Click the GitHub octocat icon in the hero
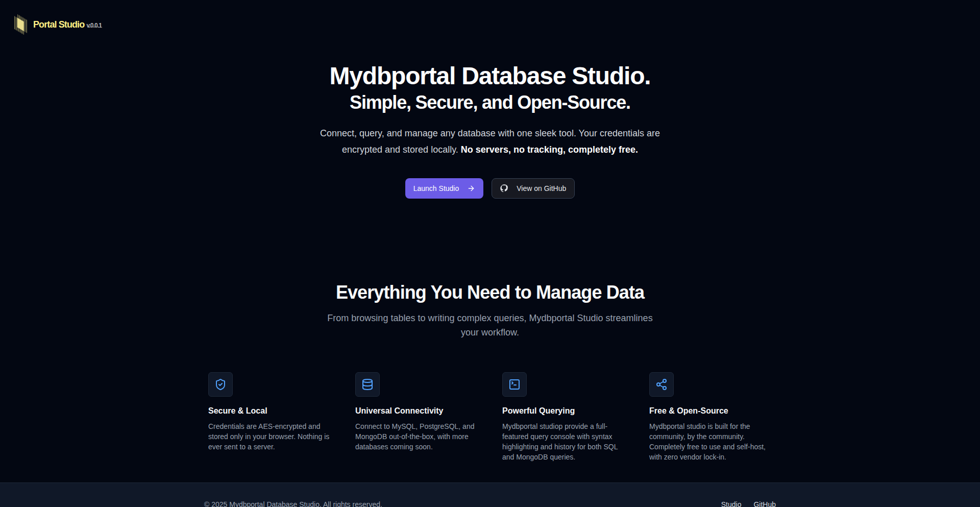Image resolution: width=980 pixels, height=507 pixels. [504, 188]
